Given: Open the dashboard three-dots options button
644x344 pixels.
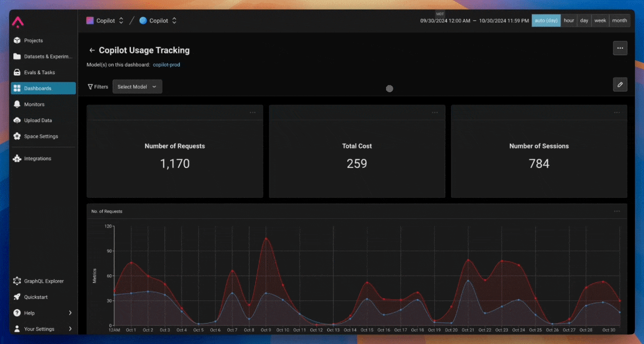Looking at the screenshot, I should pos(620,48).
